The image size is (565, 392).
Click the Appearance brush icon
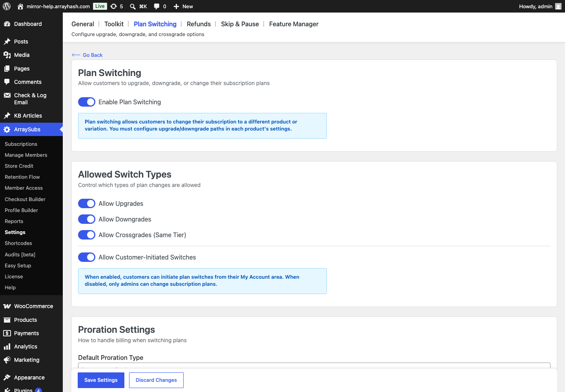pyautogui.click(x=7, y=377)
